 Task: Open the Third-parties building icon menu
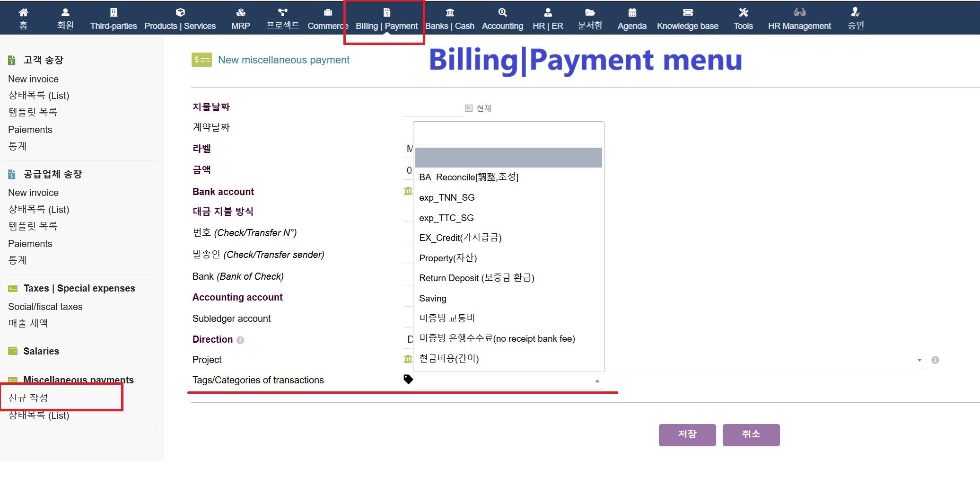pos(114,13)
